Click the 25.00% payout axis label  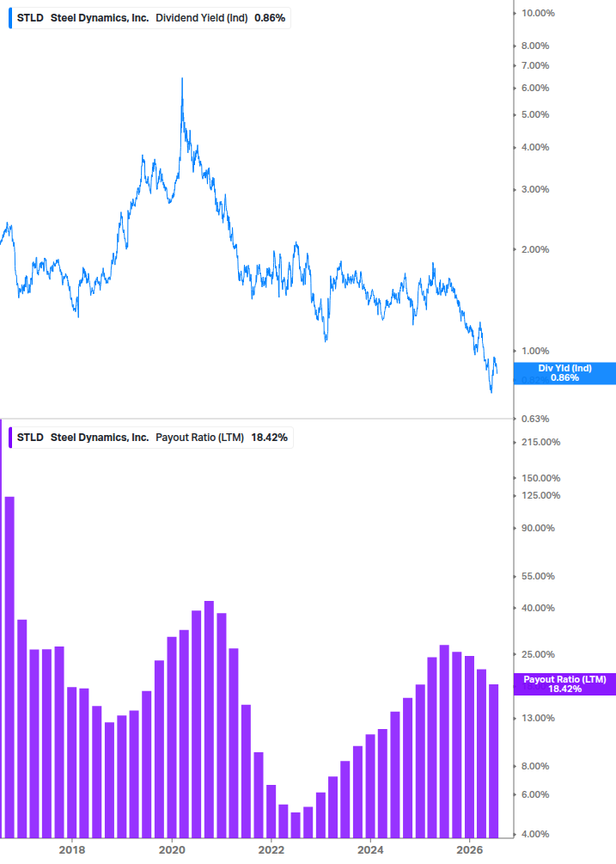coord(538,654)
